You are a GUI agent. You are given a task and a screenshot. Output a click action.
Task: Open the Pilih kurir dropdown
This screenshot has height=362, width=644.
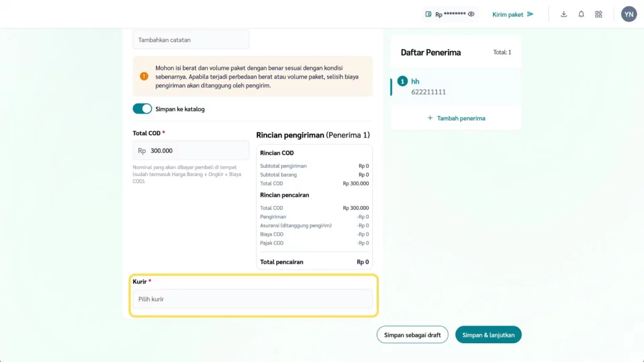[252, 299]
